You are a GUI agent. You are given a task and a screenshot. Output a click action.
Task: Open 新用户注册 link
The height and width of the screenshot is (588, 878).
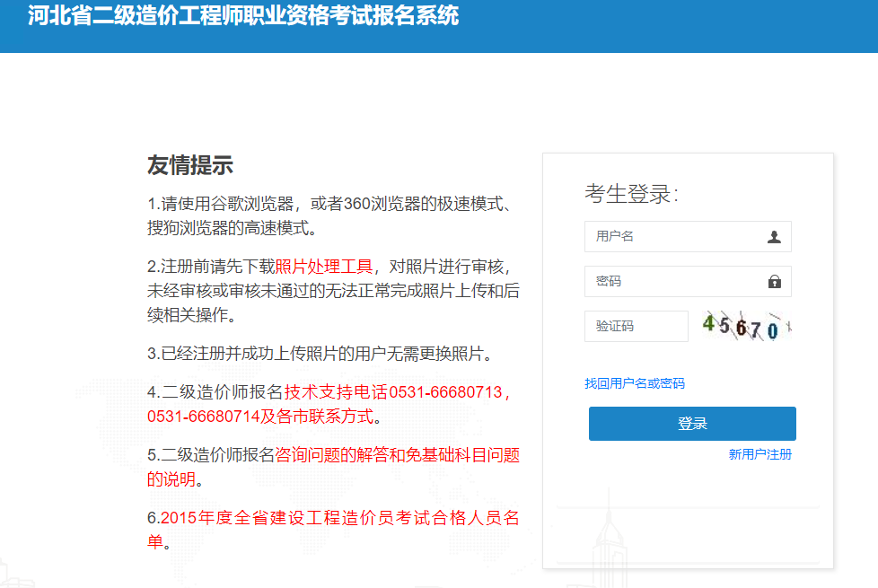tap(759, 454)
